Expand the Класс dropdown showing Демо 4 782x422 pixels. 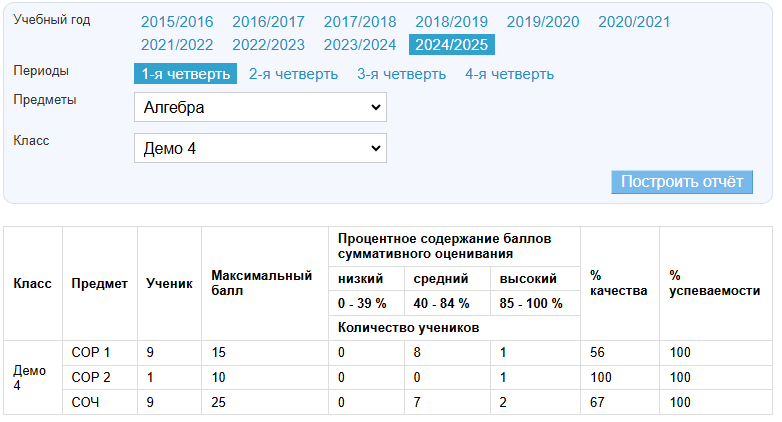tap(260, 148)
